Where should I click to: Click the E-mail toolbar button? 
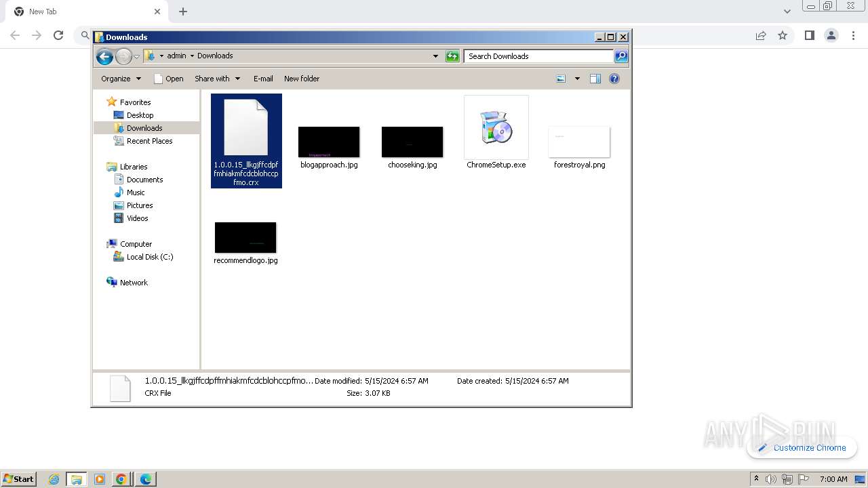[263, 79]
